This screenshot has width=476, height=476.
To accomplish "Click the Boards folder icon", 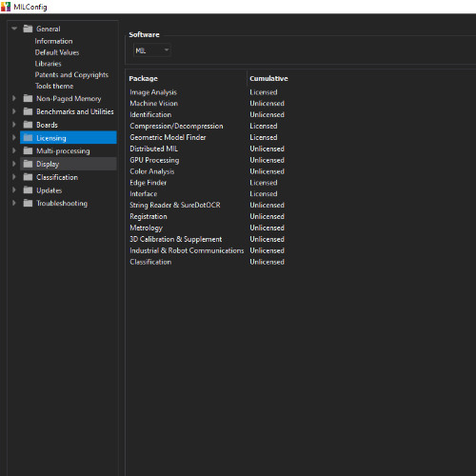I will (28, 125).
